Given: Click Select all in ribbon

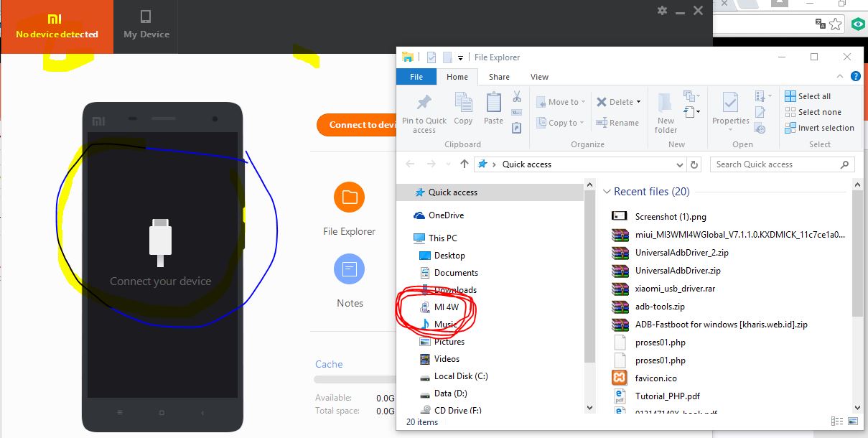Looking at the screenshot, I should (x=808, y=96).
